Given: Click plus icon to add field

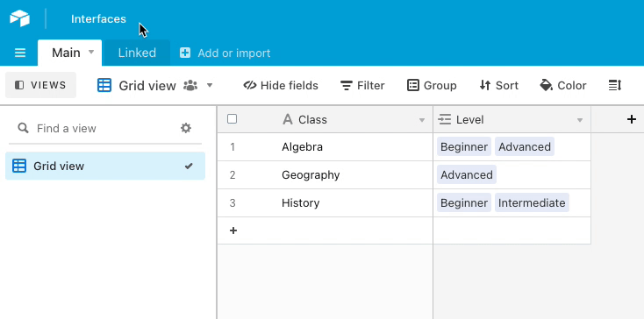Looking at the screenshot, I should coord(632,119).
